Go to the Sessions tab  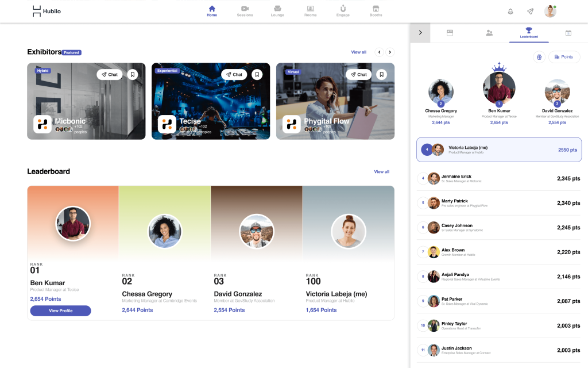tap(245, 11)
